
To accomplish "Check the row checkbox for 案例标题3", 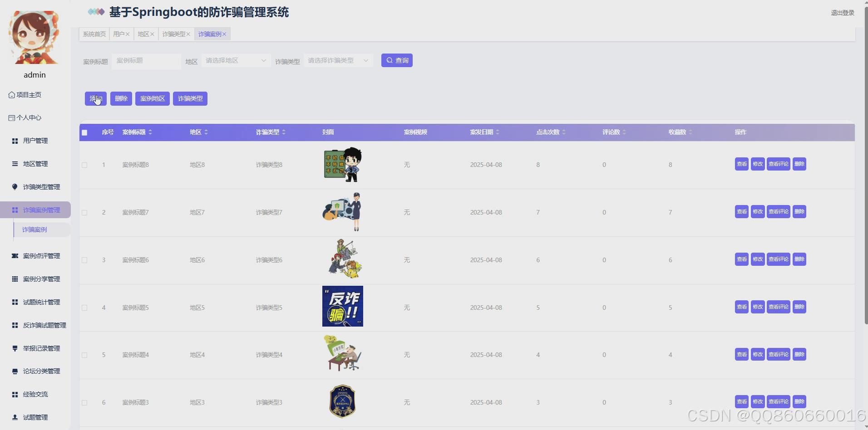I will [84, 403].
